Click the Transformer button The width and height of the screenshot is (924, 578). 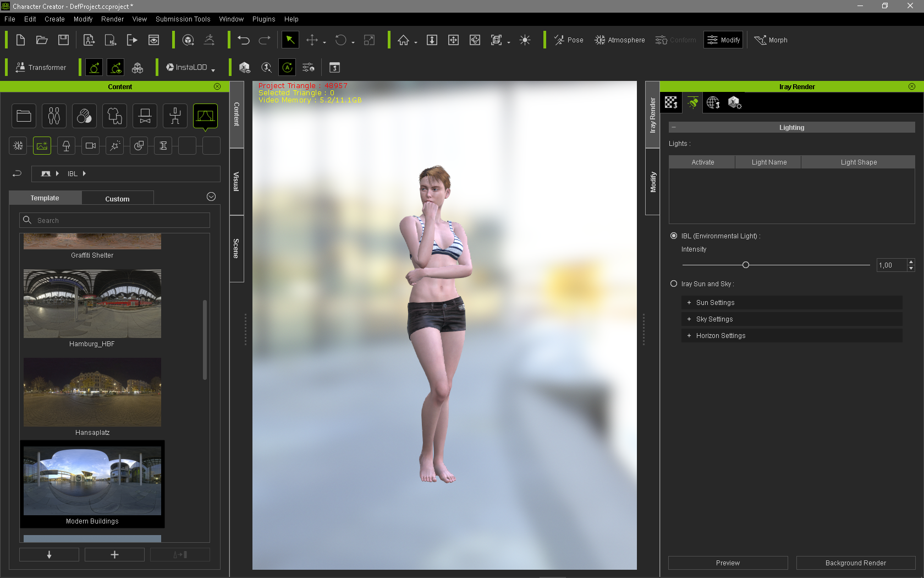click(41, 68)
